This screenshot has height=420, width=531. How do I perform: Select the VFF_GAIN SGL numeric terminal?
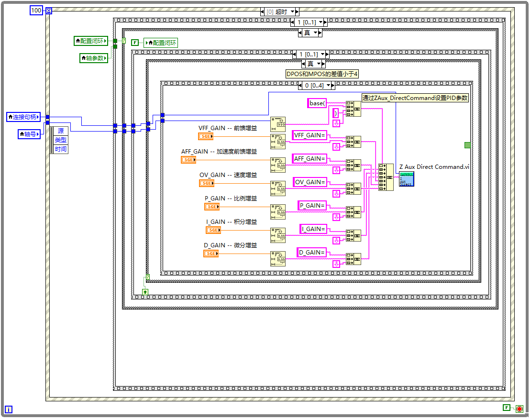206,136
